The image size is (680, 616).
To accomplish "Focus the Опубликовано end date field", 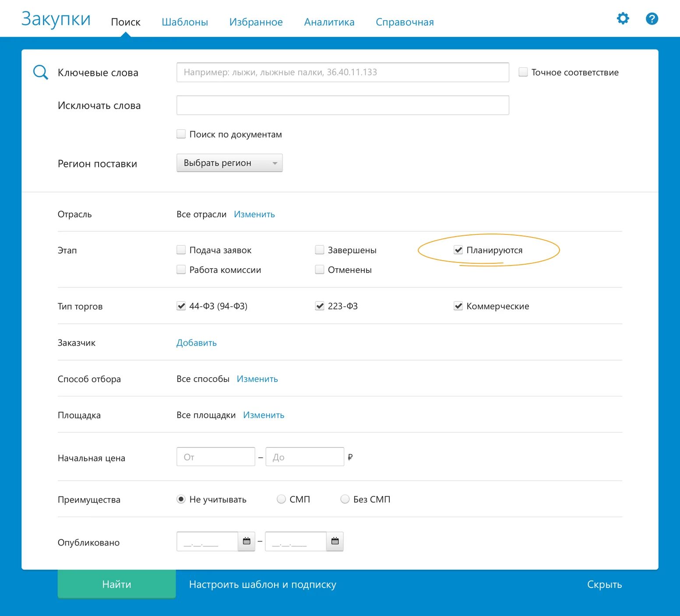I will [x=296, y=542].
